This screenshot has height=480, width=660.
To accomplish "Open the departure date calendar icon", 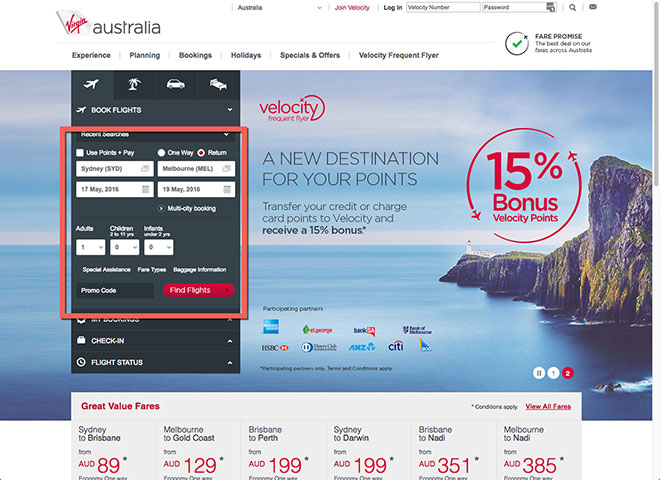I will [x=146, y=189].
